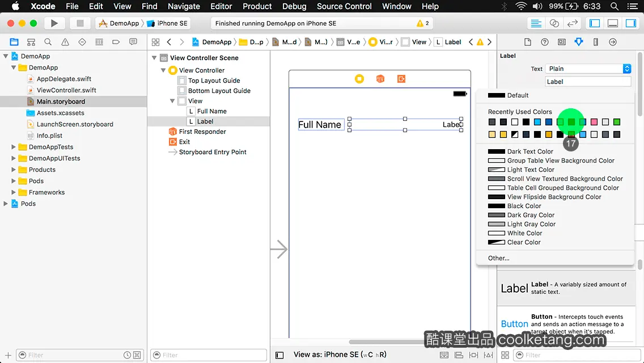Open the Symbol navigator
Image resolution: width=644 pixels, height=363 pixels.
coord(31,42)
